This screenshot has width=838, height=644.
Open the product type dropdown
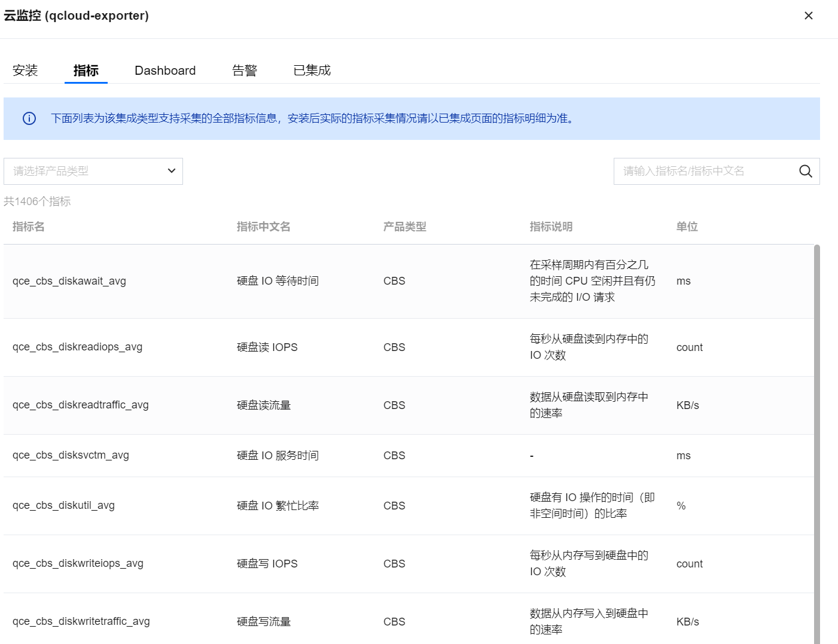[93, 172]
